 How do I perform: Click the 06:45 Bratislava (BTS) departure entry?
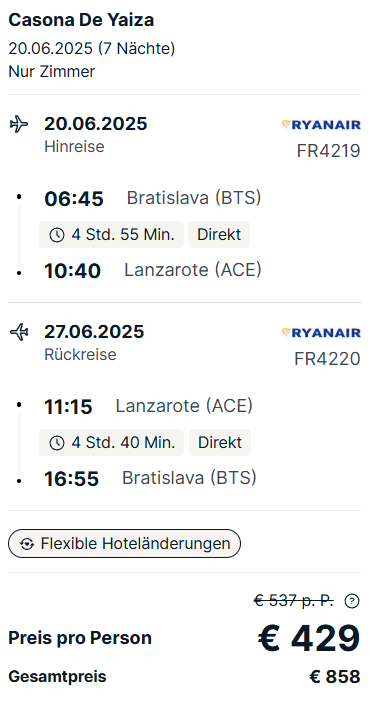(x=152, y=198)
